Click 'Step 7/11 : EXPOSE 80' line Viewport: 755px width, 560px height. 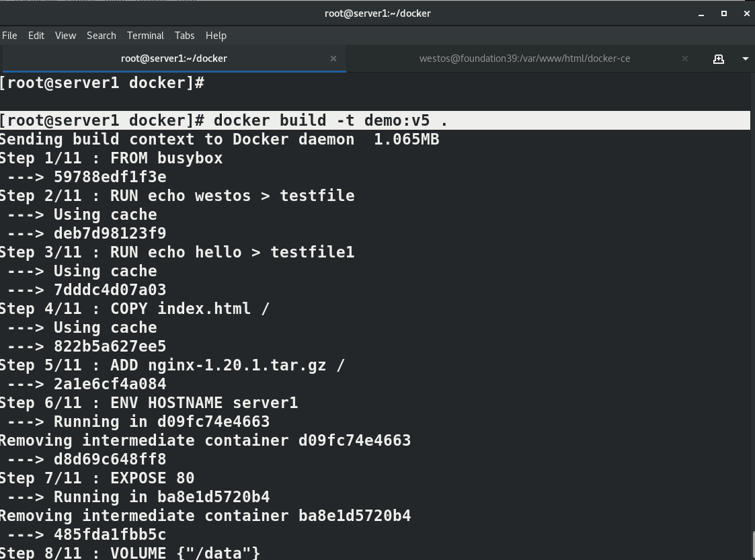[97, 478]
